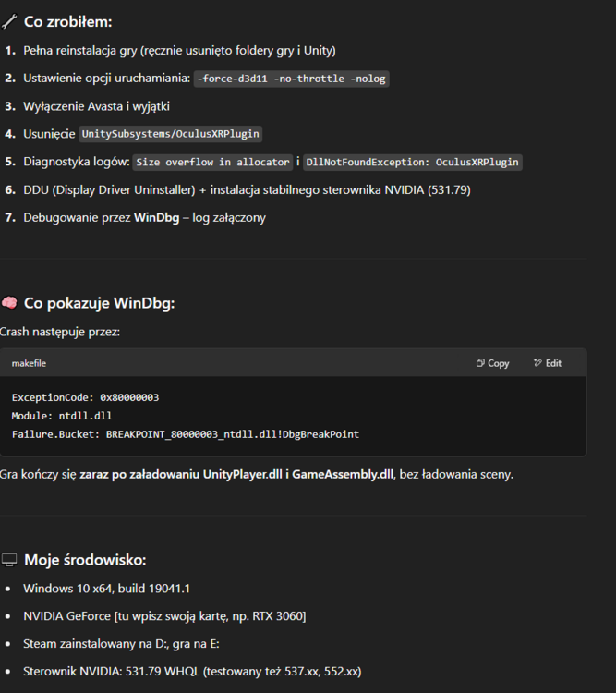The width and height of the screenshot is (616, 693).
Task: Click the 'NVIDIA GeForce [tu wpisz swoją kartę' bullet
Action: click(x=164, y=616)
